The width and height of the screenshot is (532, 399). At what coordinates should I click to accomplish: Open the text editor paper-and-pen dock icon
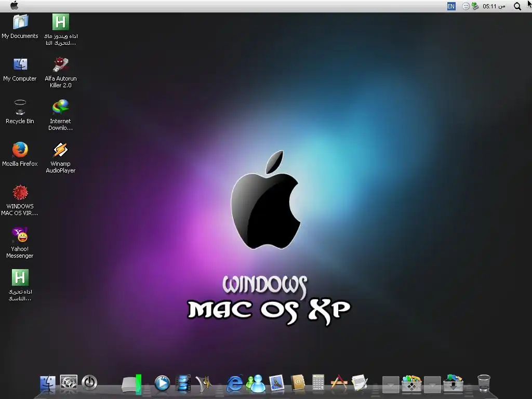point(360,383)
